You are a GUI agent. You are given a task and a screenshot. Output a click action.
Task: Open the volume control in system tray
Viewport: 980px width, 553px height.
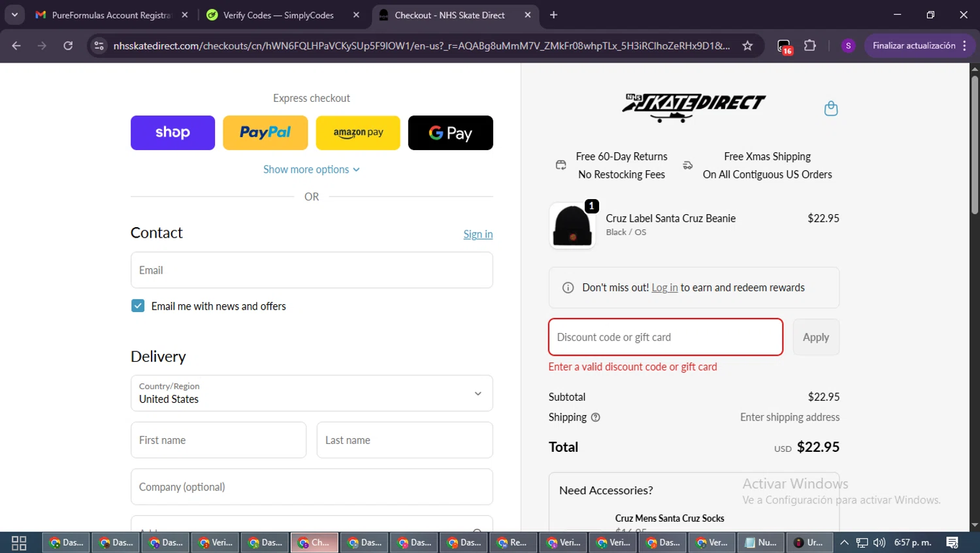point(879,543)
